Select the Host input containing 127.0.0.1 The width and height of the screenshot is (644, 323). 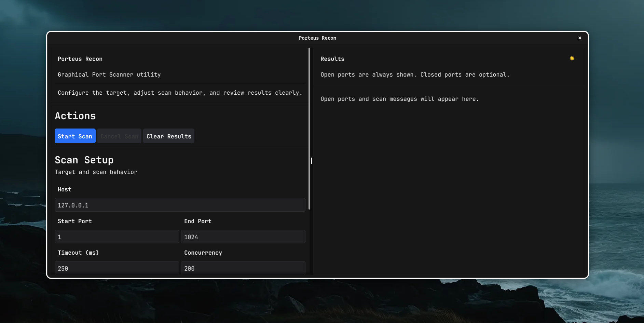(x=180, y=205)
